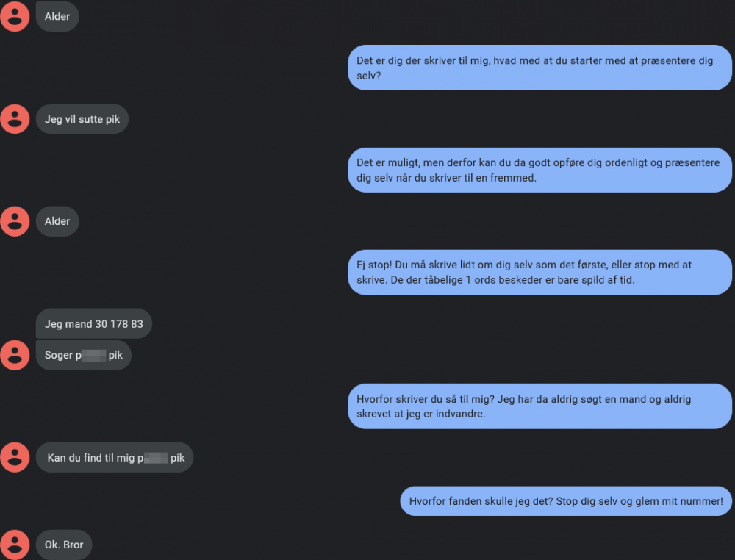Click the blurred word in the "Soger" message

[93, 356]
